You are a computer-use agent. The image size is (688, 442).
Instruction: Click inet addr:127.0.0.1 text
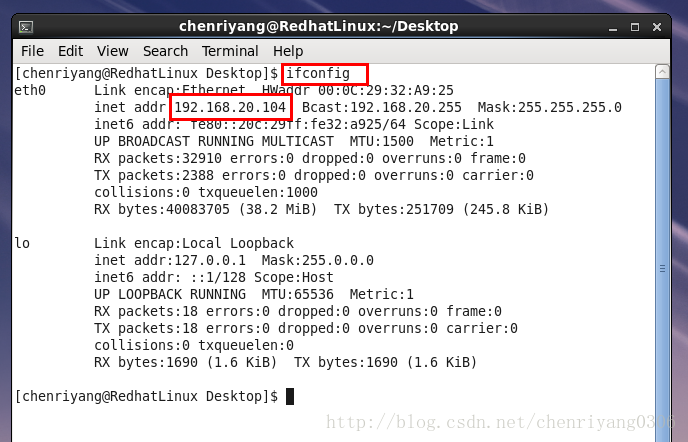tap(170, 260)
